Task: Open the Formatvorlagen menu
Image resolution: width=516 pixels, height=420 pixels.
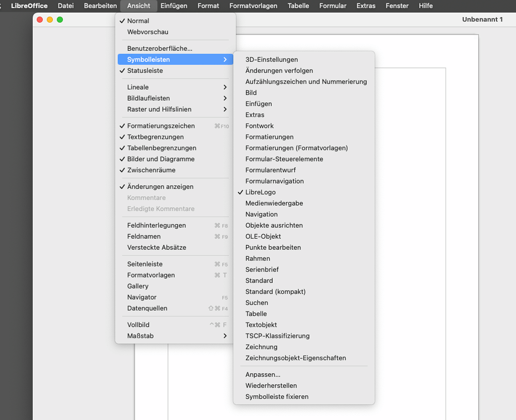Action: point(252,6)
